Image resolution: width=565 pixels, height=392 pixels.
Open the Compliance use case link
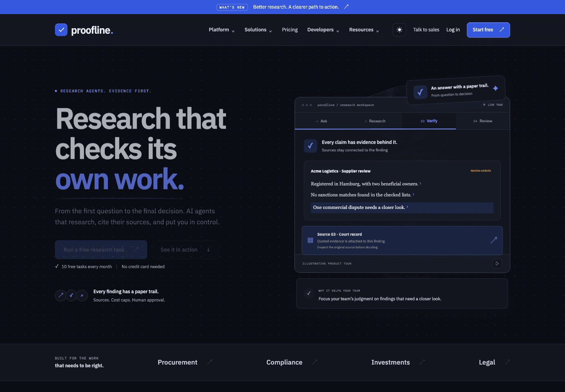pyautogui.click(x=292, y=362)
